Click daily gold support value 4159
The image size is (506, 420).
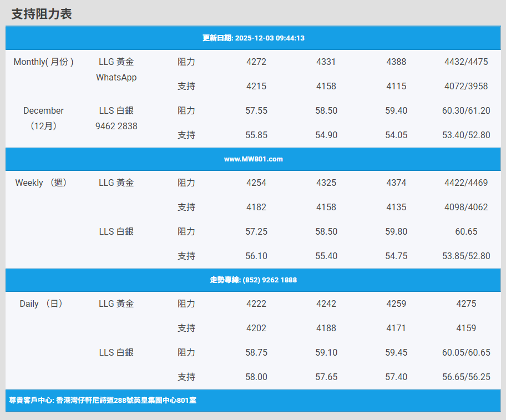click(466, 328)
